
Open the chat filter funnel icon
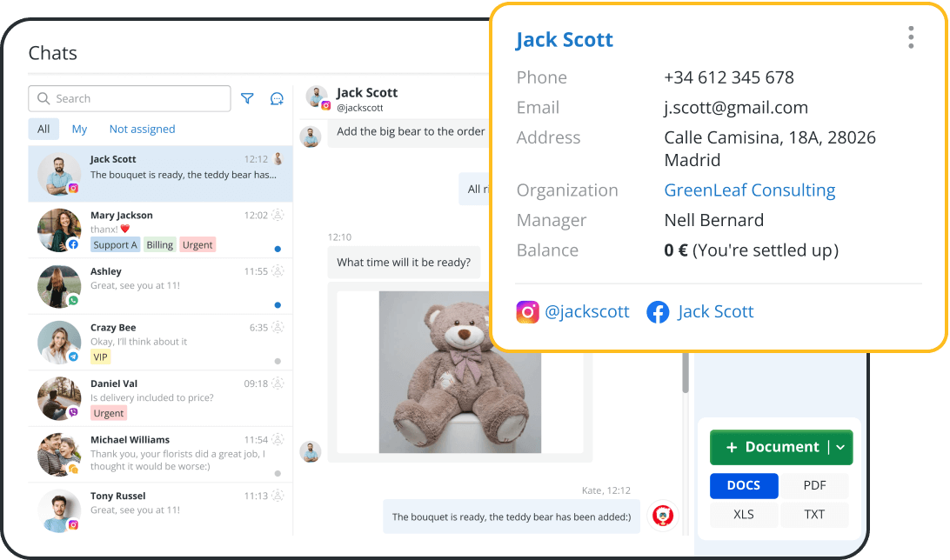247,98
